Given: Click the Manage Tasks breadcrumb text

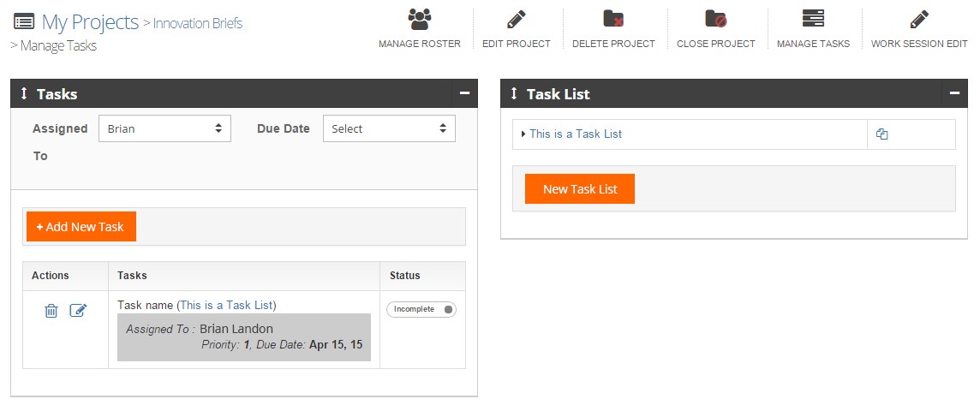Looking at the screenshot, I should [58, 45].
